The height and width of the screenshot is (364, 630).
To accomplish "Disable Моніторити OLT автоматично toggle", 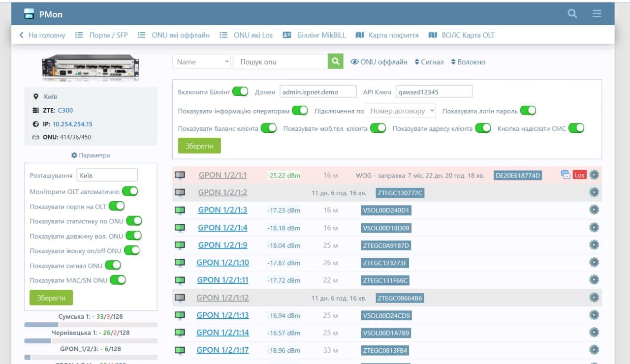I will [x=130, y=191].
